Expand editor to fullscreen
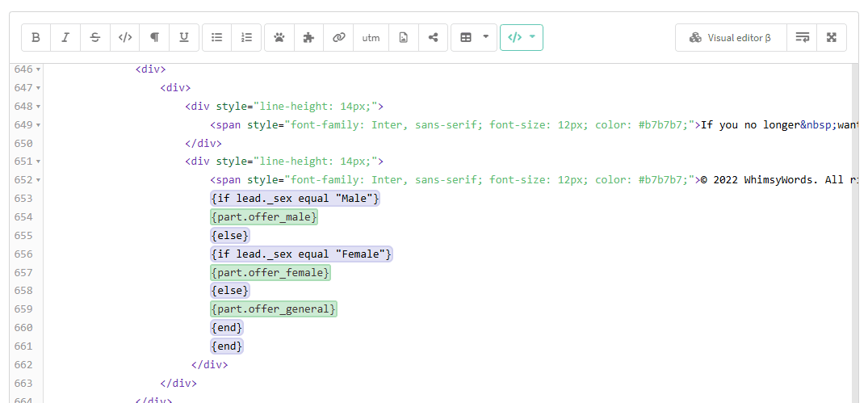This screenshot has height=403, width=868. click(x=831, y=38)
